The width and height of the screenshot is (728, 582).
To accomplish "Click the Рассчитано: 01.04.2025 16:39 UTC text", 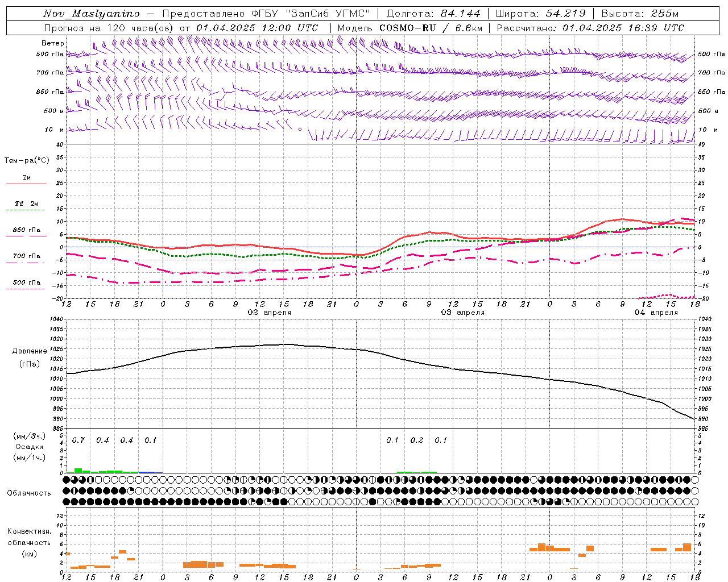I will point(590,28).
